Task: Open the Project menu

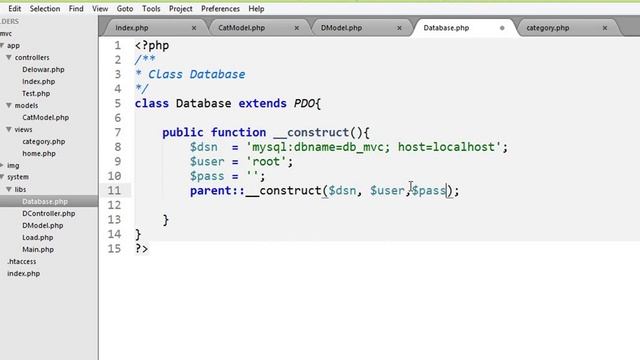Action: (x=181, y=9)
